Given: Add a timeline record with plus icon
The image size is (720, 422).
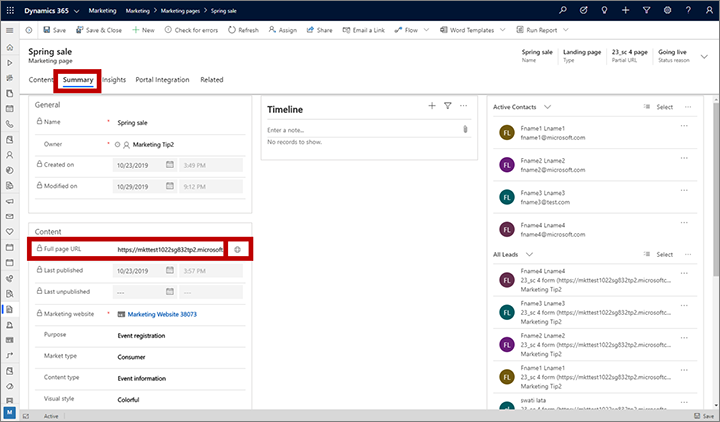Looking at the screenshot, I should (432, 106).
